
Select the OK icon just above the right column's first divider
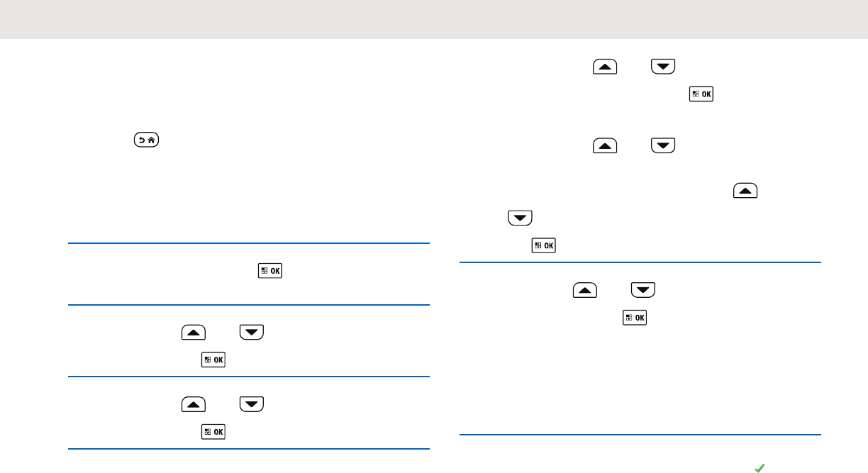[544, 245]
